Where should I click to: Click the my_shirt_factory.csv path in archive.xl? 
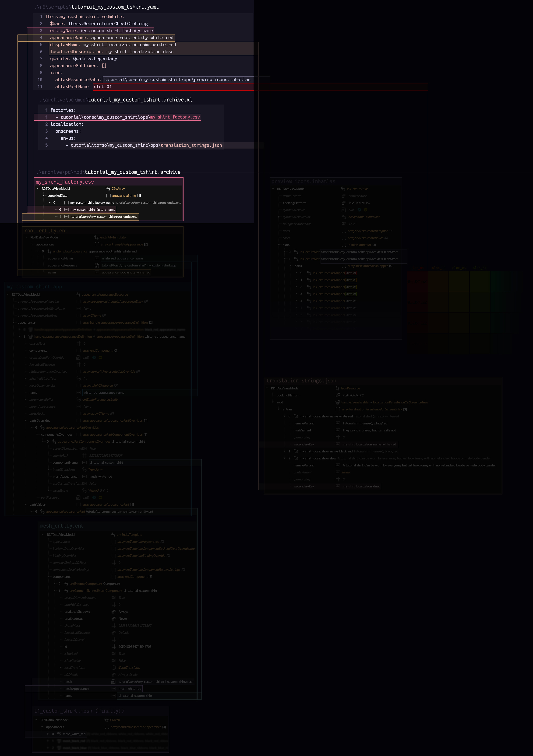point(130,117)
